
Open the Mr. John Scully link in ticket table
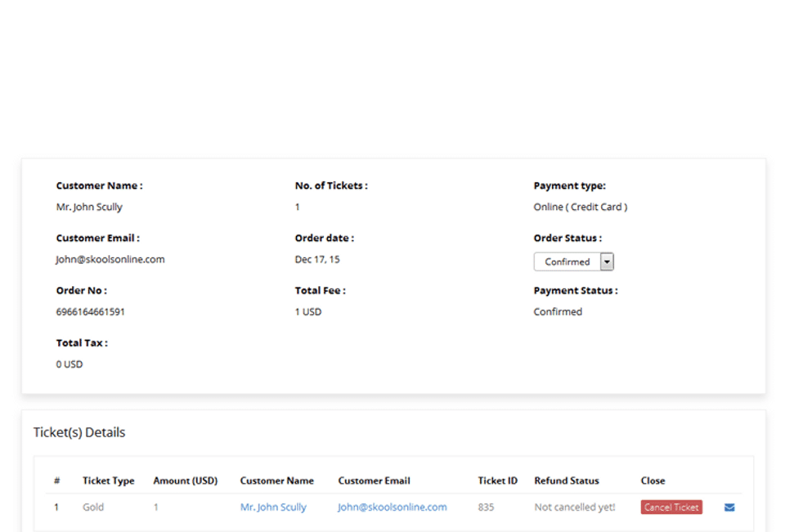(273, 507)
